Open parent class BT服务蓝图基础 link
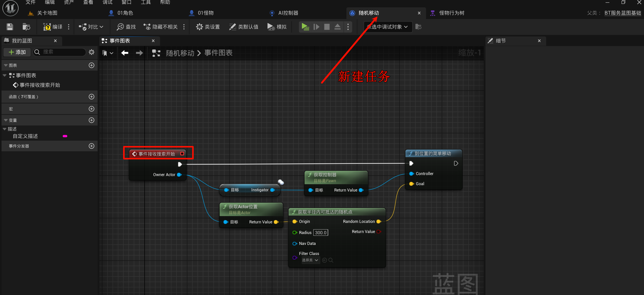Screen dimensions: 644x295 (623, 13)
